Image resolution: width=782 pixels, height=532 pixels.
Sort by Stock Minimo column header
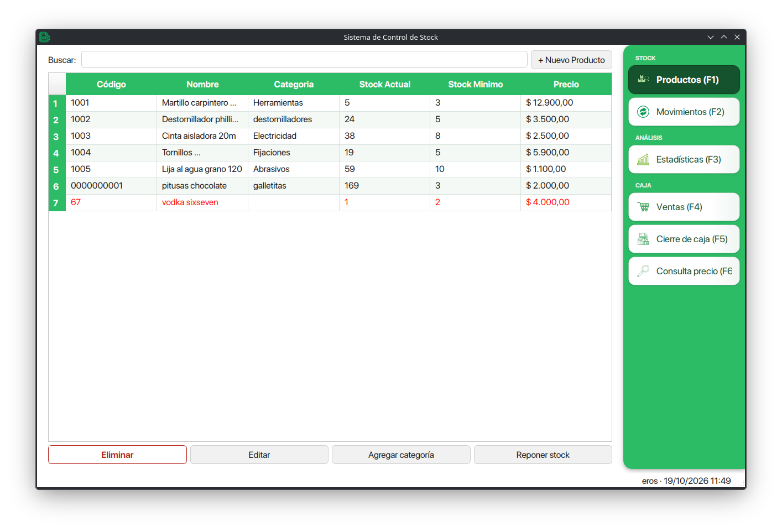coord(476,84)
